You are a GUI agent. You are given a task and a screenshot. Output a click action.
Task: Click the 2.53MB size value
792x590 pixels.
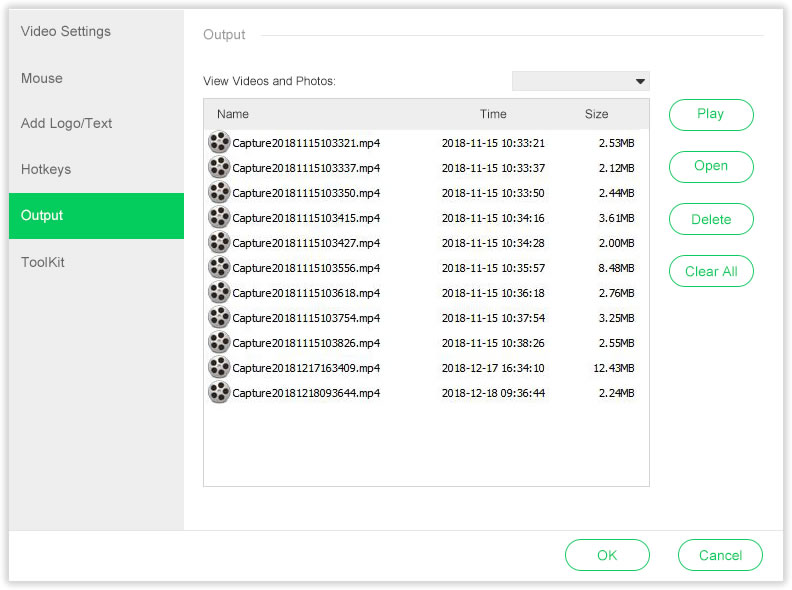616,143
